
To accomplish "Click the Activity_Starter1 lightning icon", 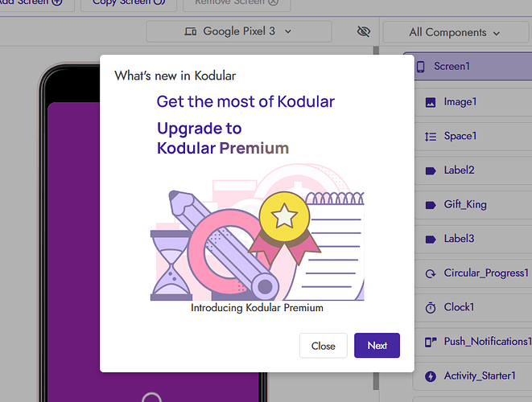I will 431,376.
